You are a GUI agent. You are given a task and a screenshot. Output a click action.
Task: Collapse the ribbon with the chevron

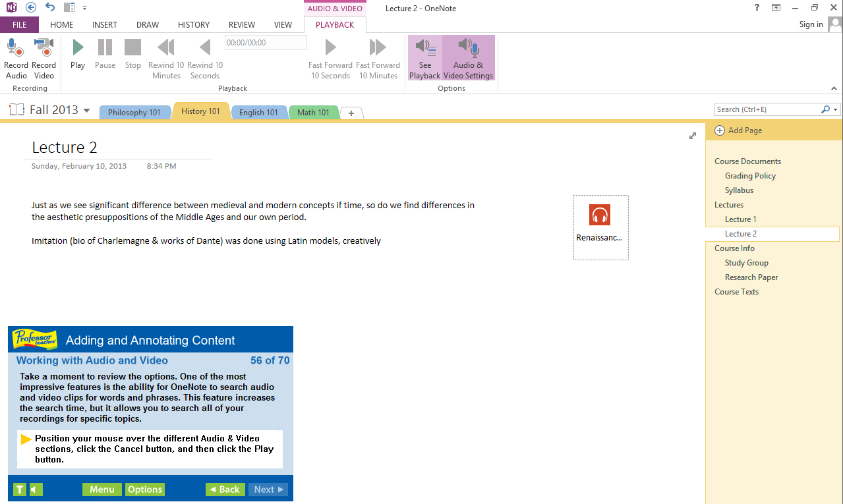click(834, 88)
